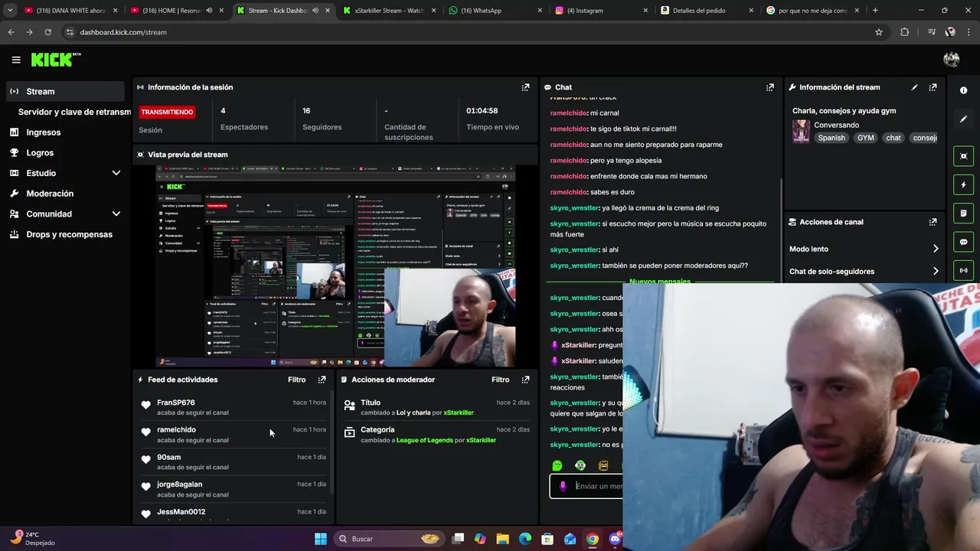Select Stream in the sidebar

pos(65,91)
